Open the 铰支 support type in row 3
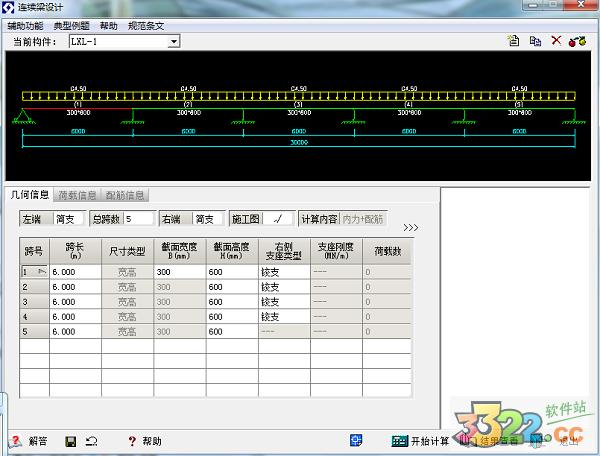The image size is (600, 456). point(284,302)
